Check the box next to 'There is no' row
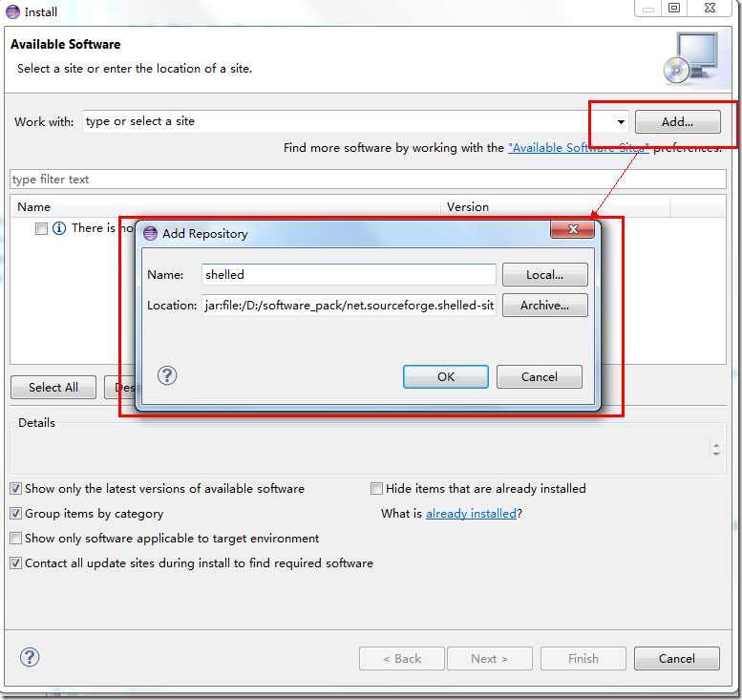 coord(42,228)
